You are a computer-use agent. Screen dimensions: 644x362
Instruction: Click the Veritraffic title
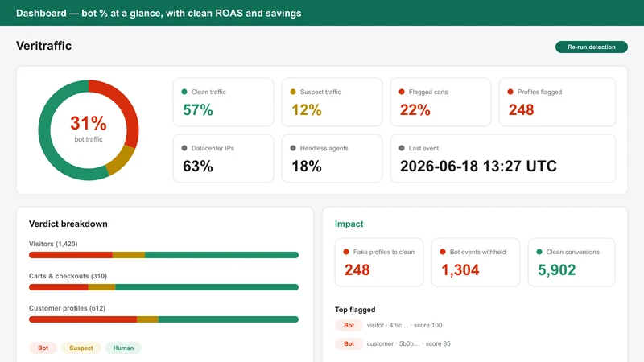coord(44,46)
